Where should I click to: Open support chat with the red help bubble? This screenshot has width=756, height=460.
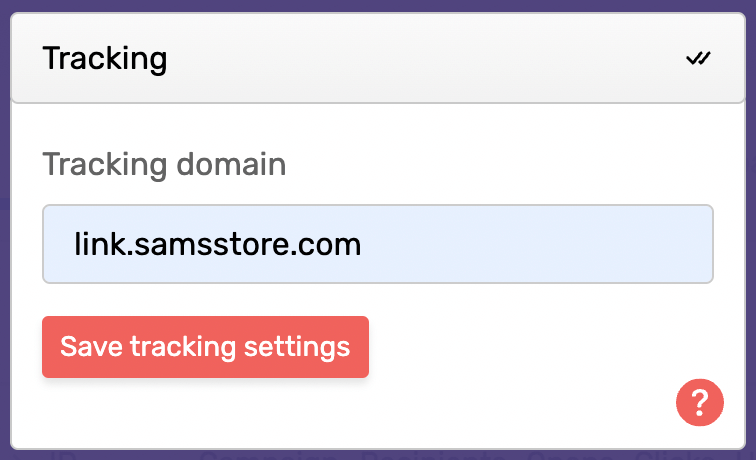point(700,402)
